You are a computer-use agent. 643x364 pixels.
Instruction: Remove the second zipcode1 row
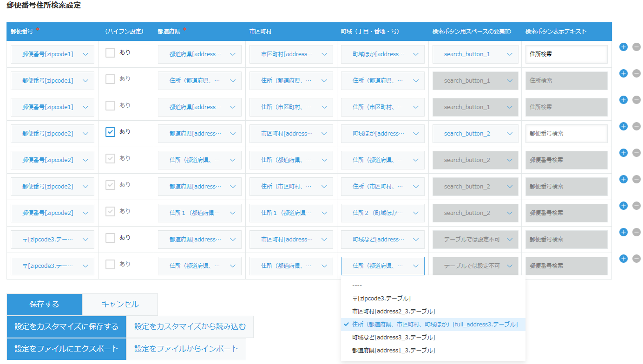click(x=637, y=73)
